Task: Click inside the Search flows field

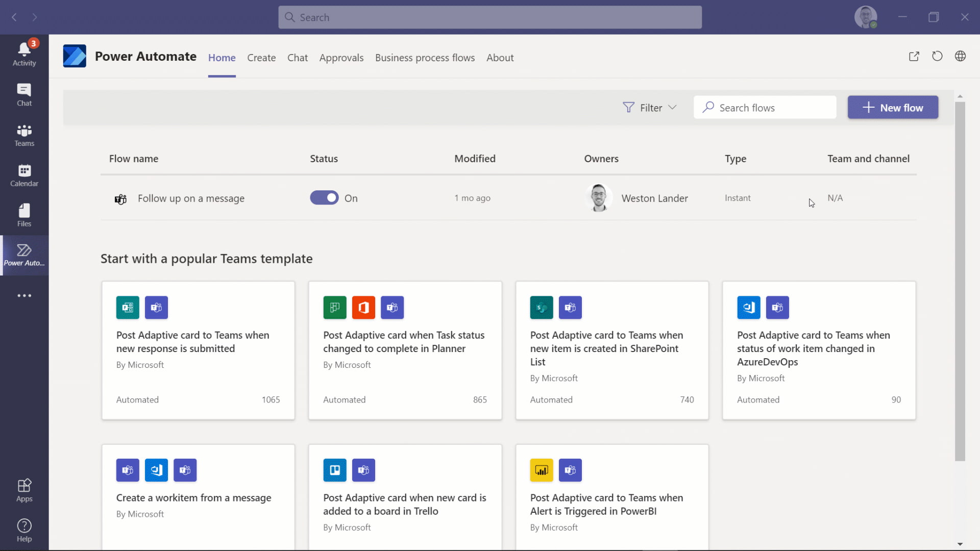Action: 765,107
